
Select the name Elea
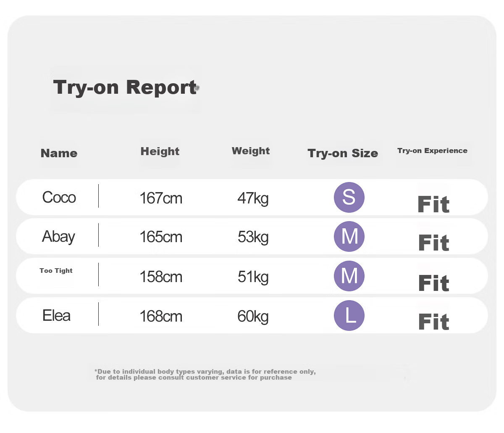pos(56,315)
